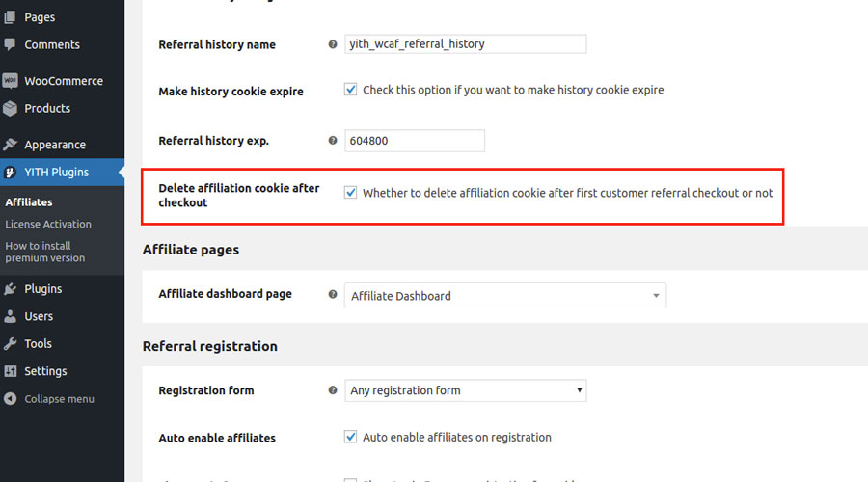Open the Affiliate Dashboard page dropdown
This screenshot has width=868, height=482.
504,296
